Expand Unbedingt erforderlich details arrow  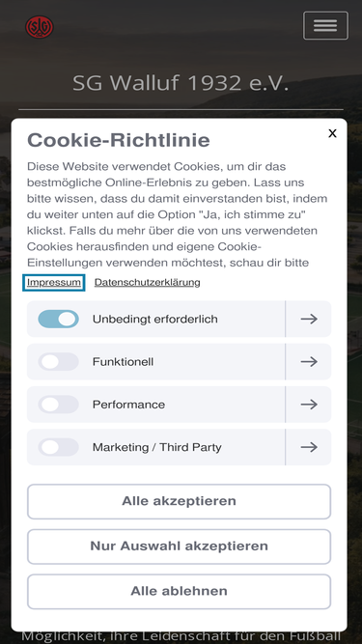tap(309, 319)
